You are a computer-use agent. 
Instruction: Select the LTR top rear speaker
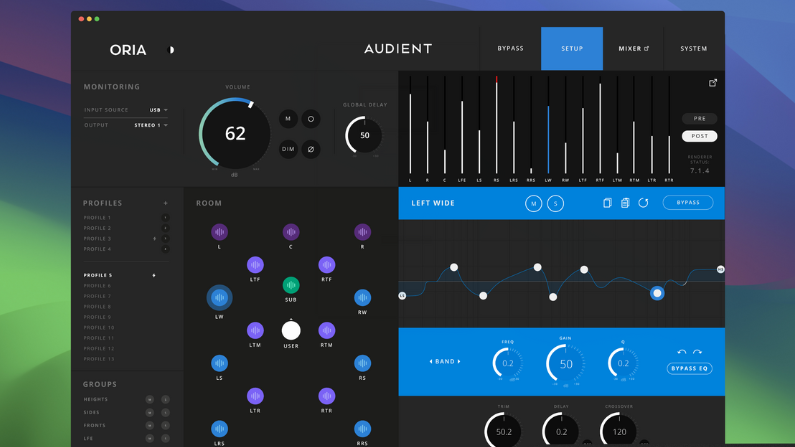point(255,396)
